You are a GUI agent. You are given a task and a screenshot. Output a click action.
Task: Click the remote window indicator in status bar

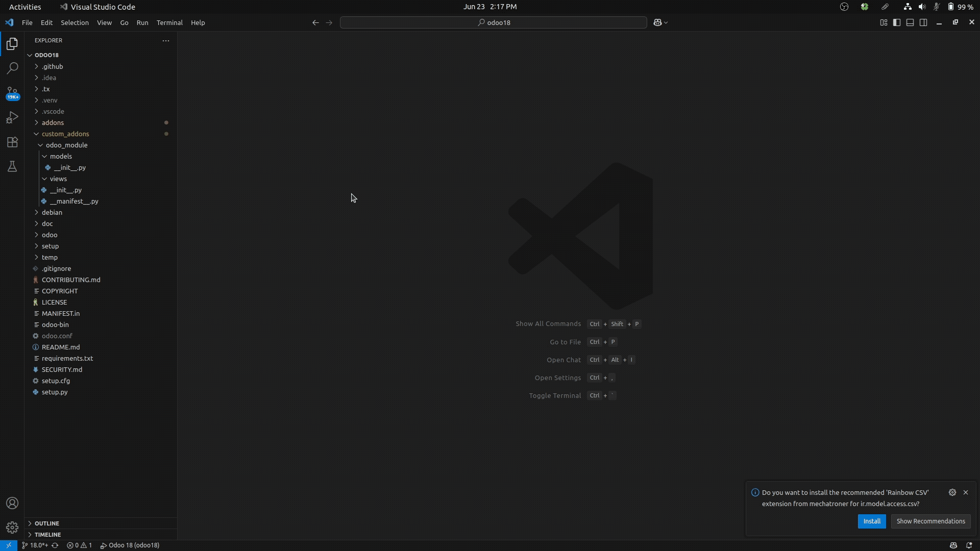tap(9, 545)
